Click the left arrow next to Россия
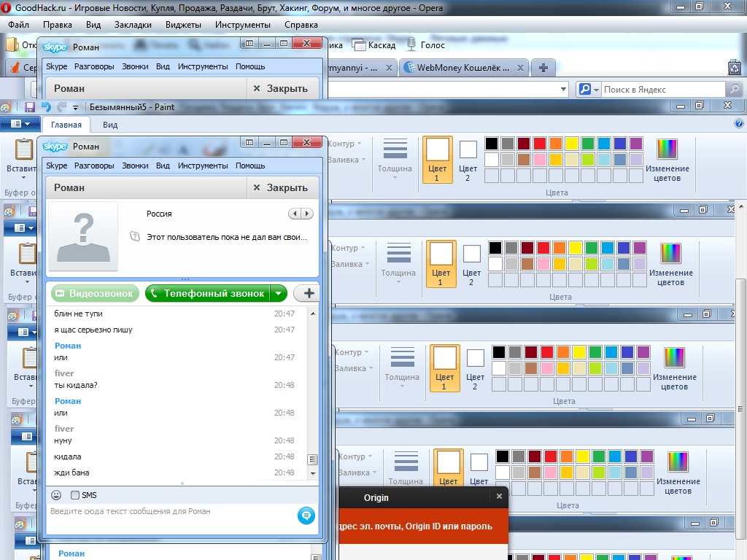Screen dimensions: 747x560 295,214
